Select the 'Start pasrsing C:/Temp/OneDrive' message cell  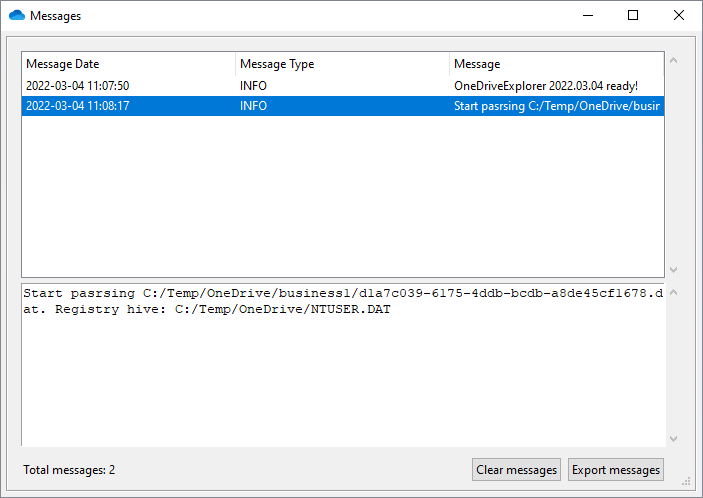(x=557, y=106)
